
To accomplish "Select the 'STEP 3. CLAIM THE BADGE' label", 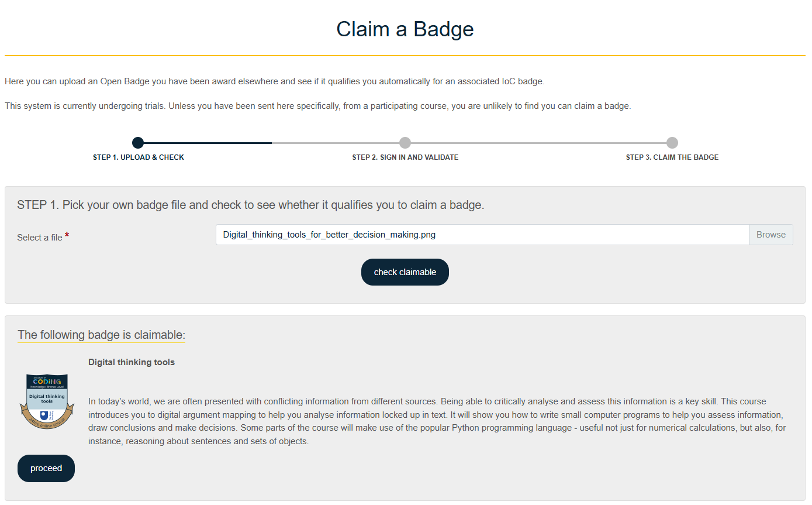I will point(672,157).
